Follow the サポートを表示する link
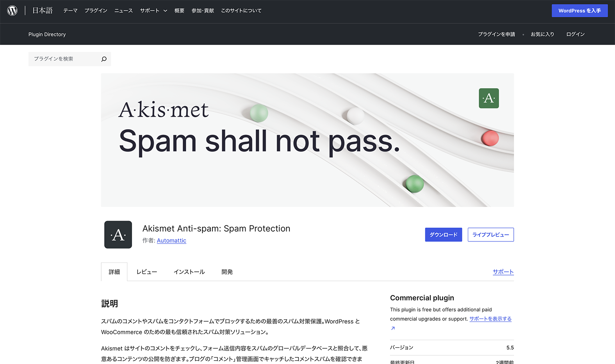The image size is (615, 364). 490,319
